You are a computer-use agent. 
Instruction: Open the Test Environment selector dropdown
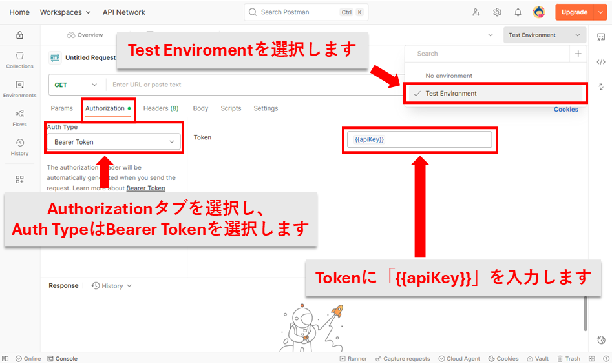pos(545,35)
